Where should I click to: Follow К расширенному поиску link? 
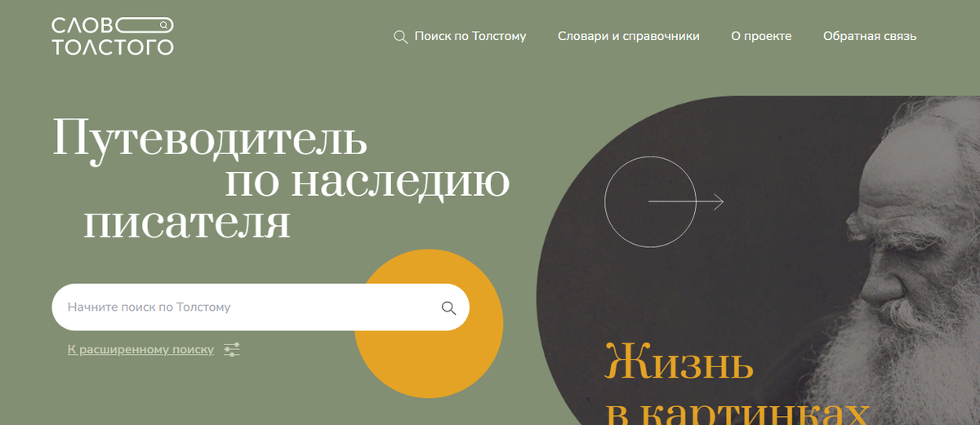point(140,350)
